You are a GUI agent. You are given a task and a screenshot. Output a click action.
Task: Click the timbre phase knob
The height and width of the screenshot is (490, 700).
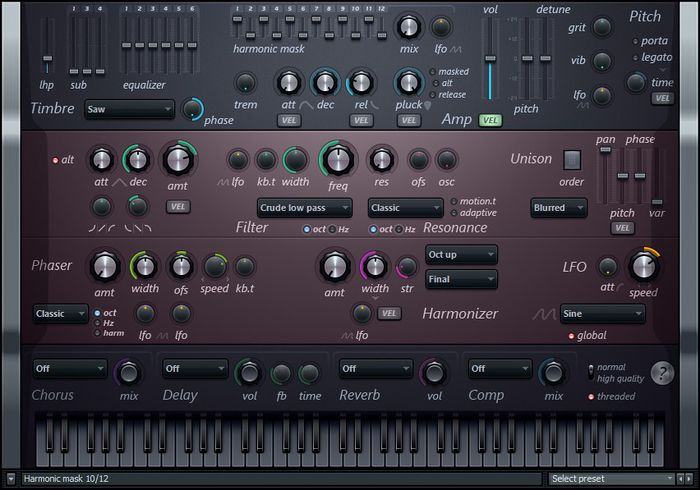(x=191, y=109)
